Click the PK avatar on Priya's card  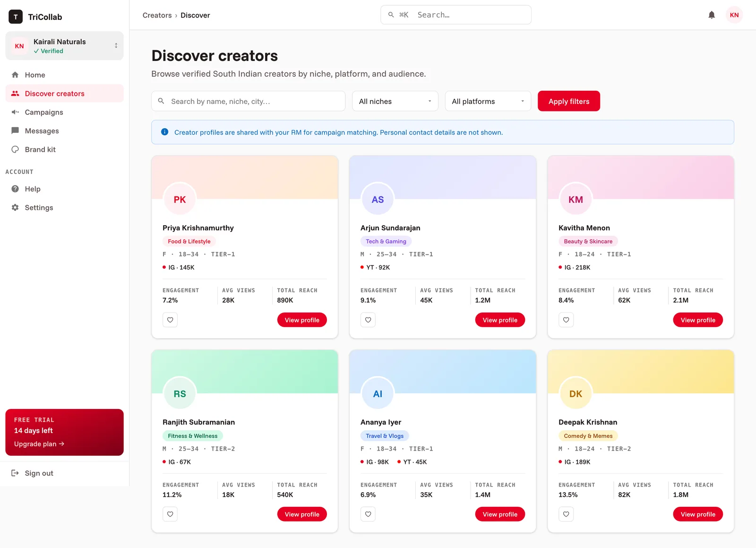click(180, 200)
